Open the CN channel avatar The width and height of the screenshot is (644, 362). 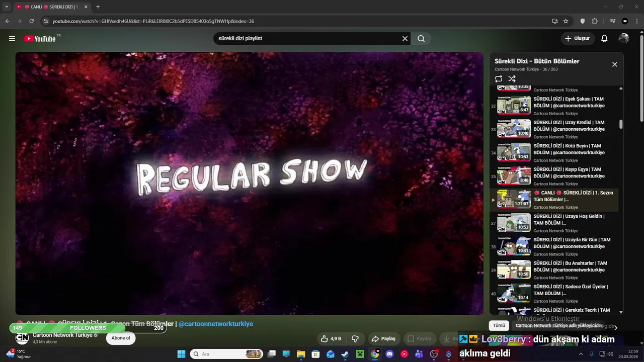pyautogui.click(x=22, y=338)
